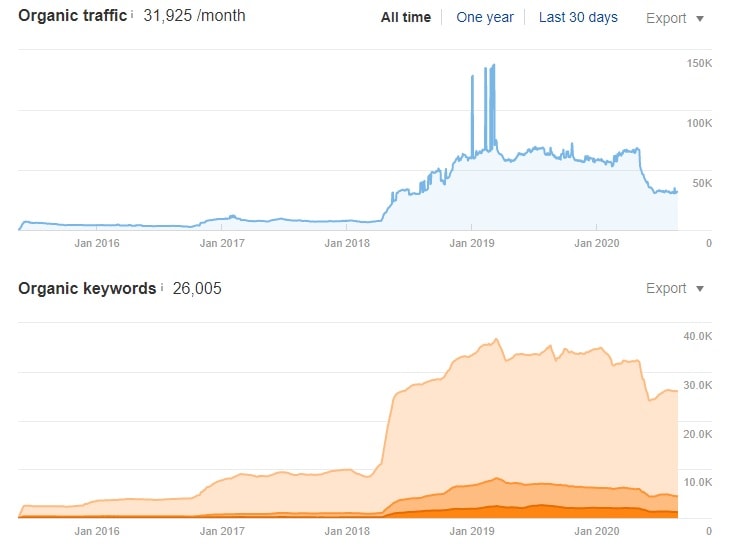Select the All time range tab
Viewport: 750px width, 547px height.
coord(406,18)
